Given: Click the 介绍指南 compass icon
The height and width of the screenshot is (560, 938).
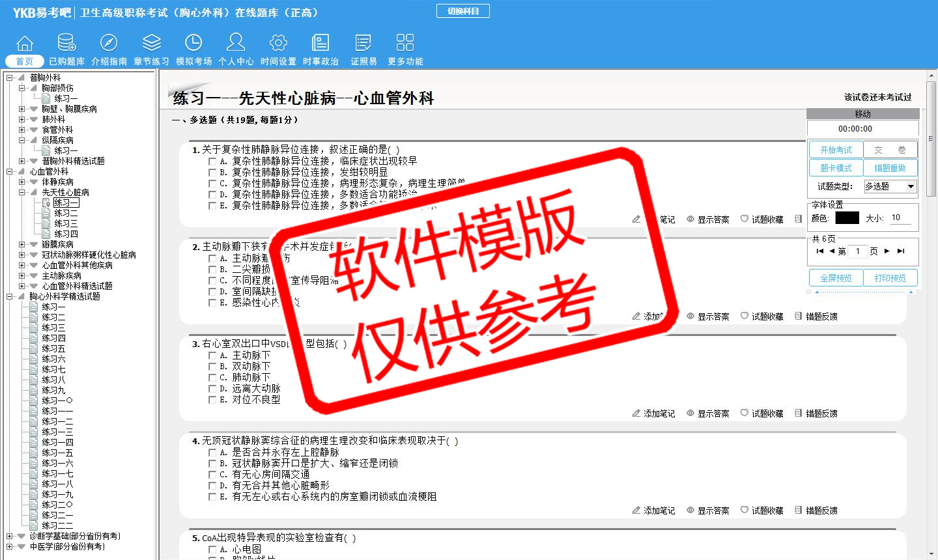Looking at the screenshot, I should coord(109,43).
